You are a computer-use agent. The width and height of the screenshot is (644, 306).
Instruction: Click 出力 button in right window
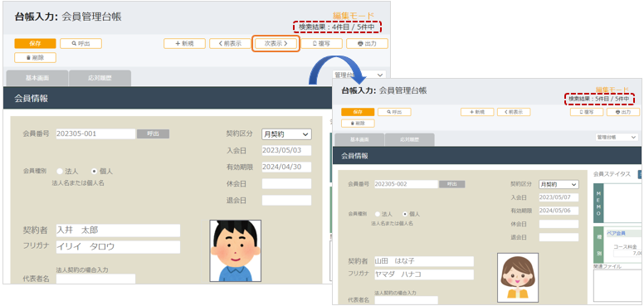click(x=623, y=112)
